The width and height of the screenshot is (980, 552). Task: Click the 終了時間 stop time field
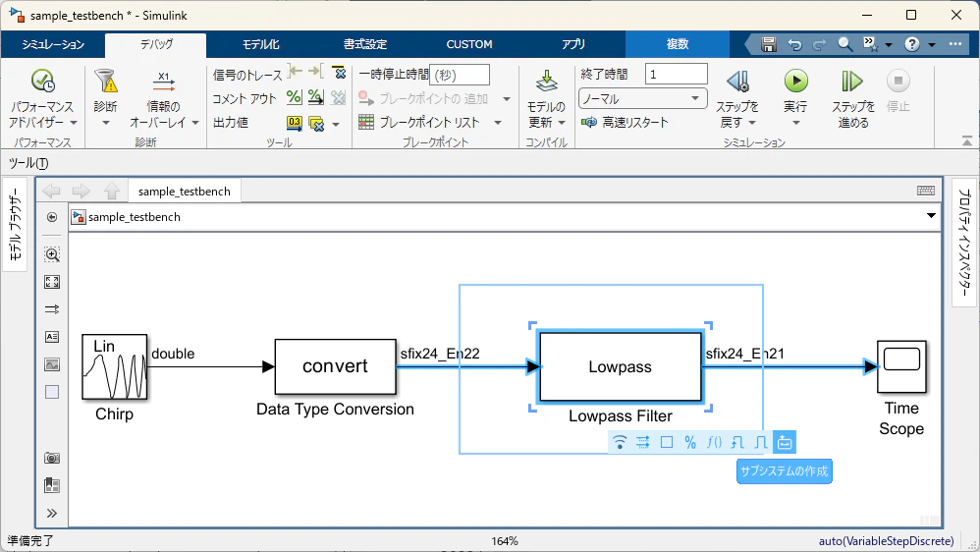click(x=677, y=74)
